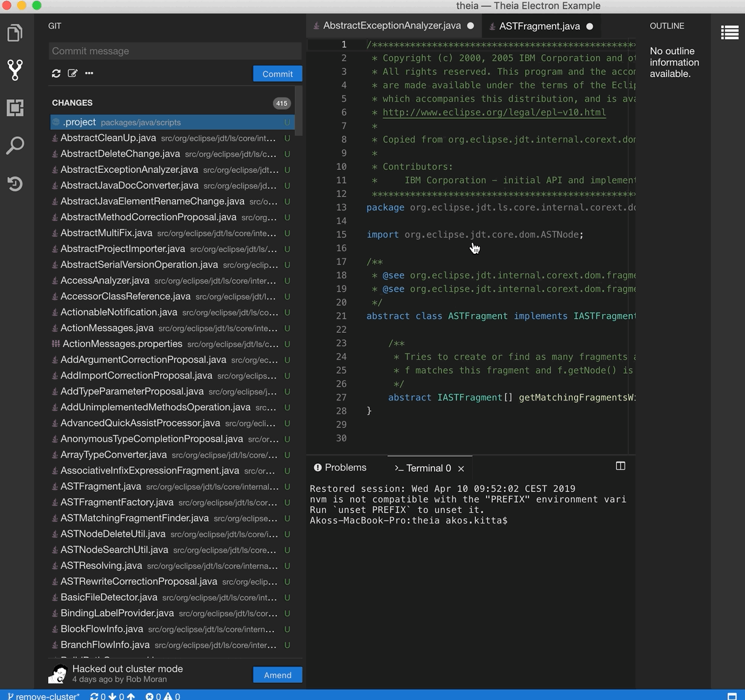The width and height of the screenshot is (745, 700).
Task: Refresh the Git changes list
Action: pyautogui.click(x=56, y=73)
